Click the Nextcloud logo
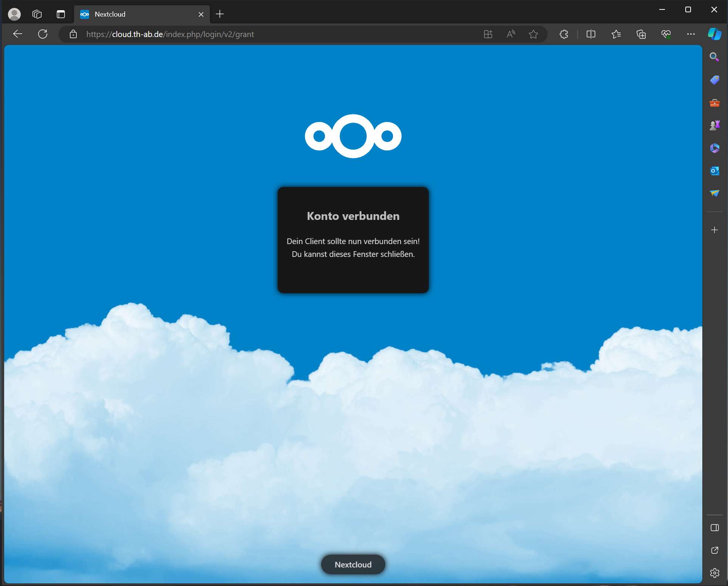The width and height of the screenshot is (728, 586). point(353,136)
